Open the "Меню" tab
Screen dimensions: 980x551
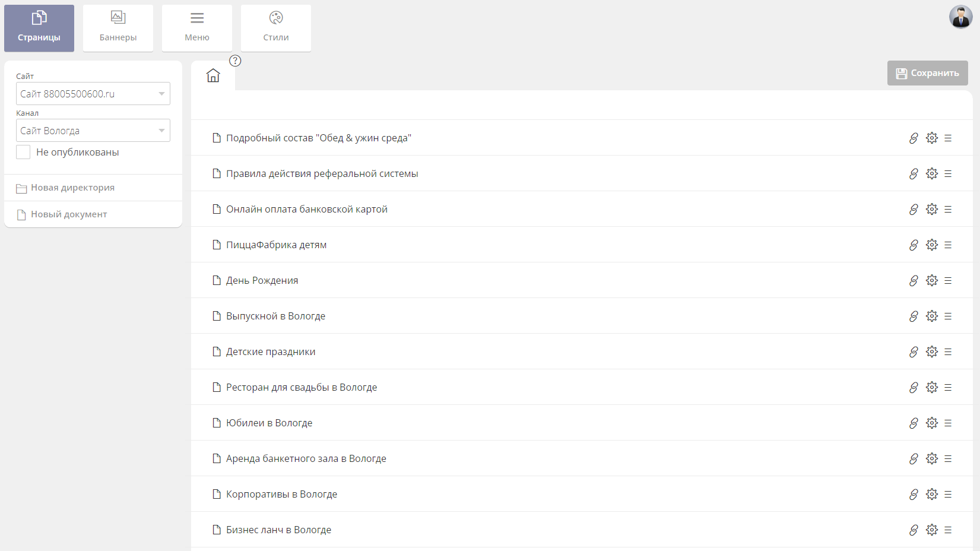[x=197, y=28]
